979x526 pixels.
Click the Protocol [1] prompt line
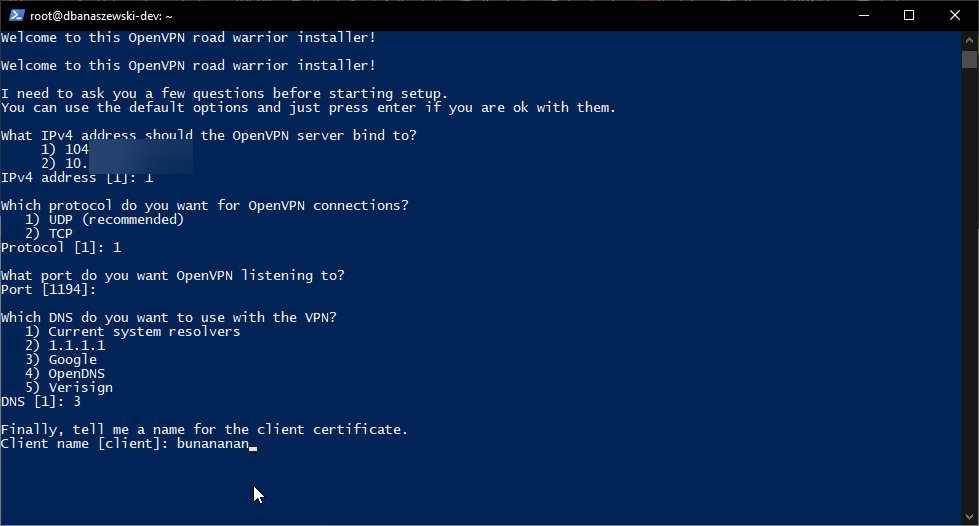pyautogui.click(x=60, y=247)
